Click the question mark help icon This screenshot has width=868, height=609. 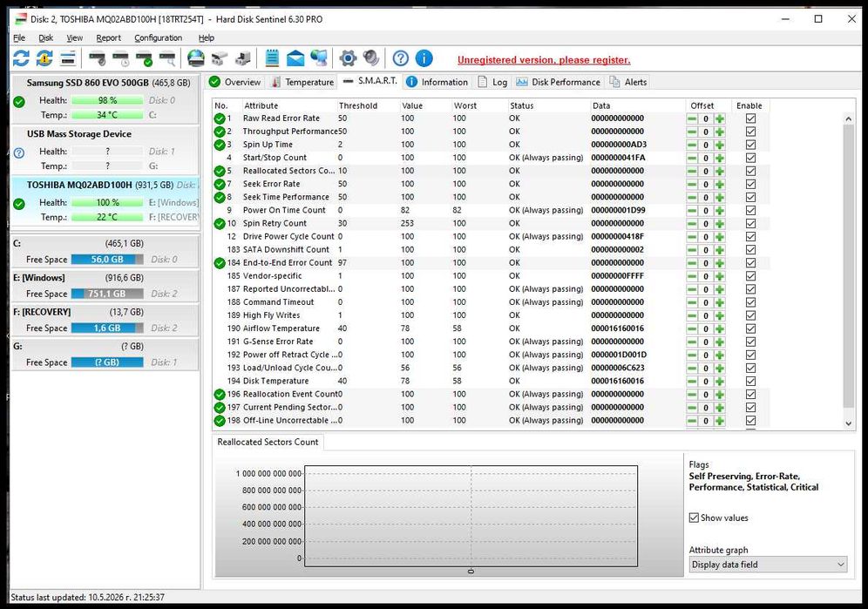point(400,58)
